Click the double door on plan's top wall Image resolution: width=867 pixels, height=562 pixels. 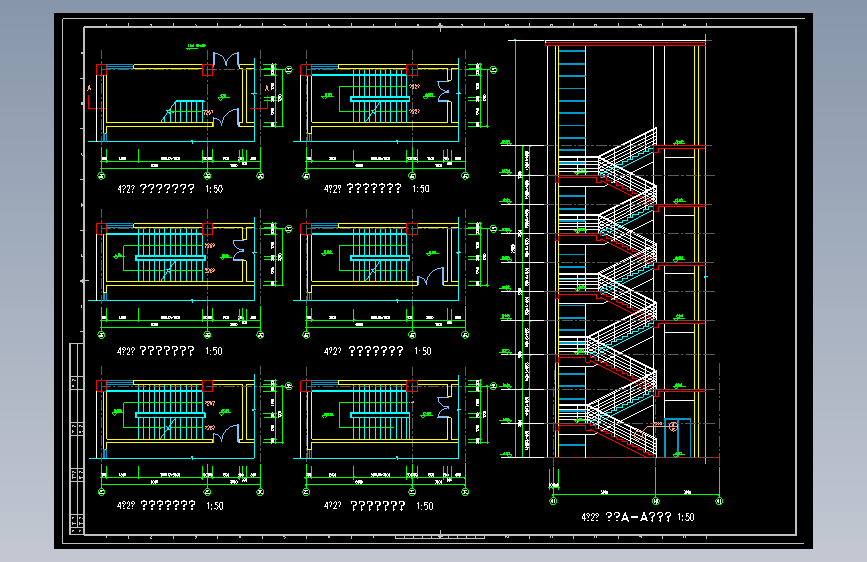point(226,60)
